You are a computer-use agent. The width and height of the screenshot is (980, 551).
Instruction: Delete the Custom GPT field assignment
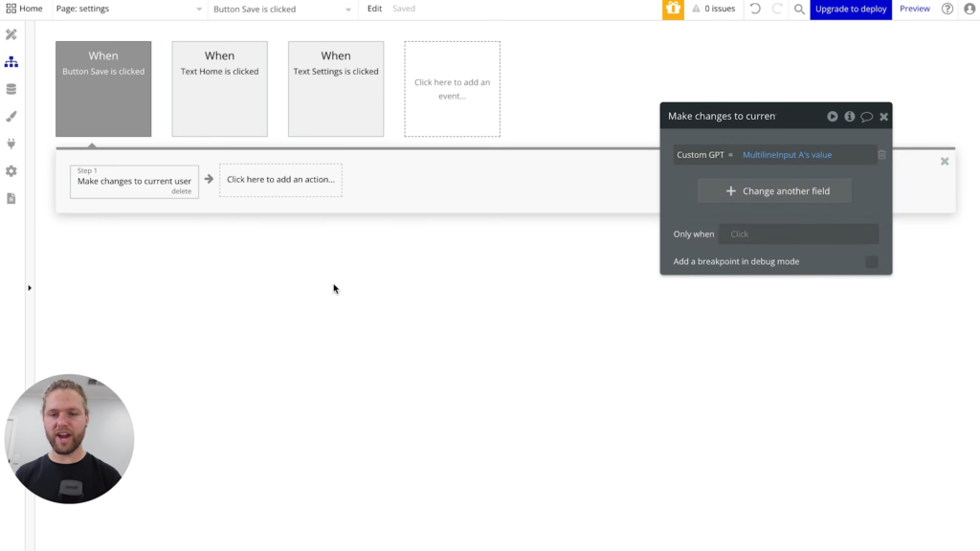pos(882,154)
